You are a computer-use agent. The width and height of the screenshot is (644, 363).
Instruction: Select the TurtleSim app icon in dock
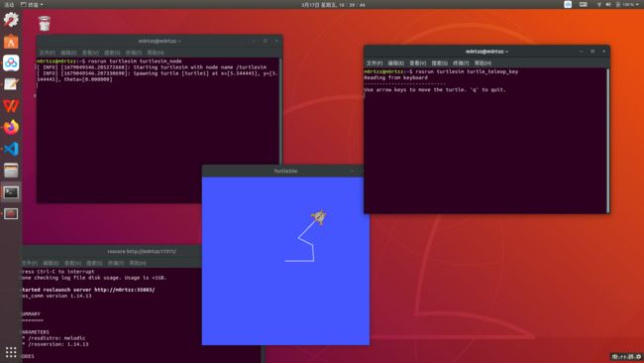coord(11,214)
